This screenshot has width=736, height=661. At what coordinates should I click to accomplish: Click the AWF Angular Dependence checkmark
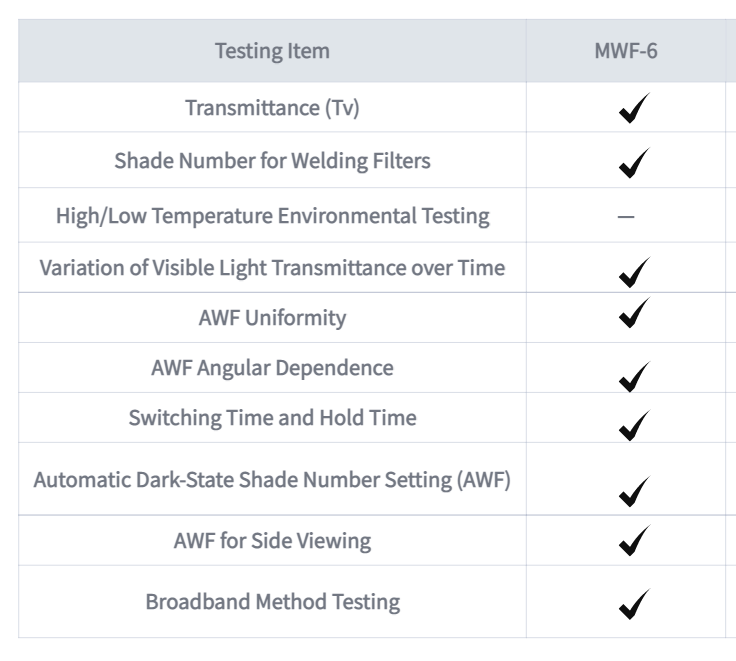pyautogui.click(x=634, y=377)
